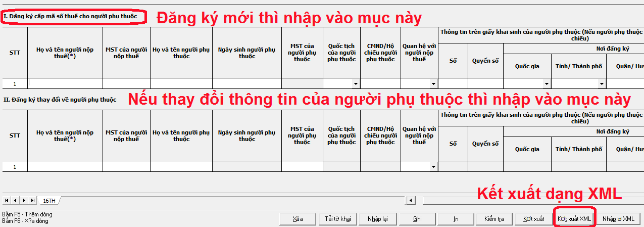Go to next sheet with arrow icon

tap(24, 201)
